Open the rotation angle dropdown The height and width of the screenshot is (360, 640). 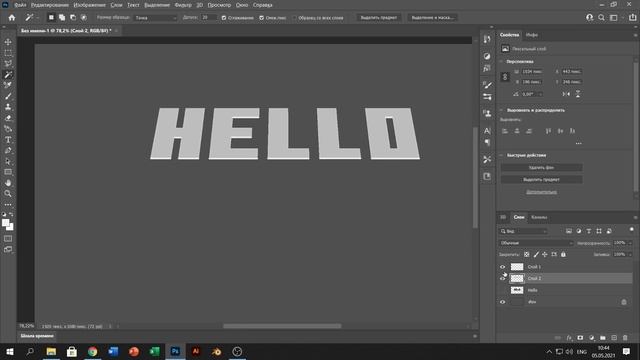[540, 94]
